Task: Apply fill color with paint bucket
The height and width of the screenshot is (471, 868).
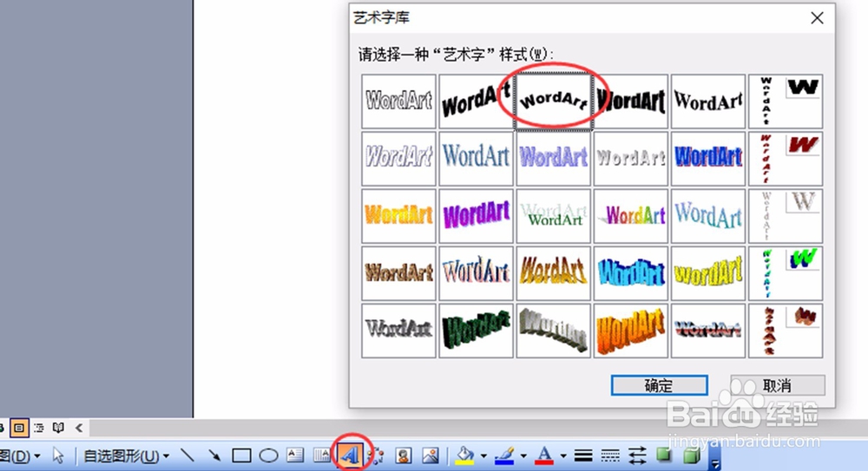Action: coord(464,455)
